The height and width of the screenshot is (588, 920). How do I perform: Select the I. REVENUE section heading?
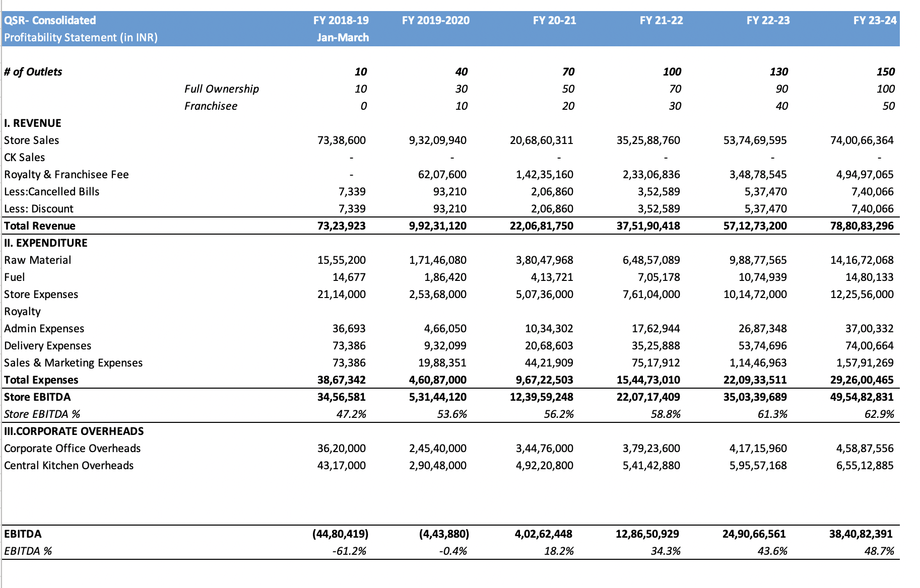pos(32,123)
